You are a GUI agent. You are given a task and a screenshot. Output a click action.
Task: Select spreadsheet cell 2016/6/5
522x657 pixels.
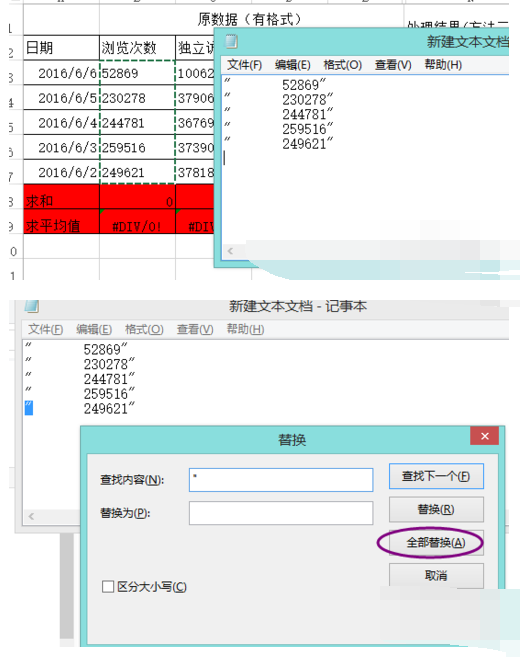point(62,98)
